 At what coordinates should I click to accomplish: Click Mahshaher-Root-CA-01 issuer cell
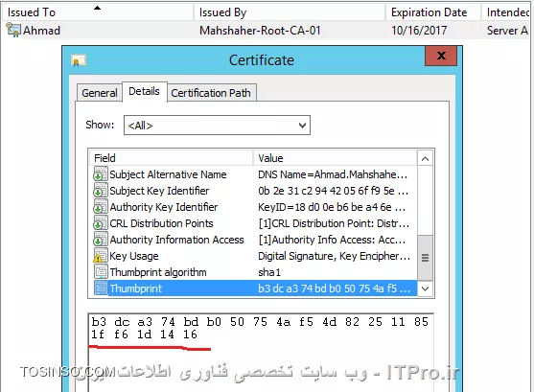pyautogui.click(x=260, y=31)
